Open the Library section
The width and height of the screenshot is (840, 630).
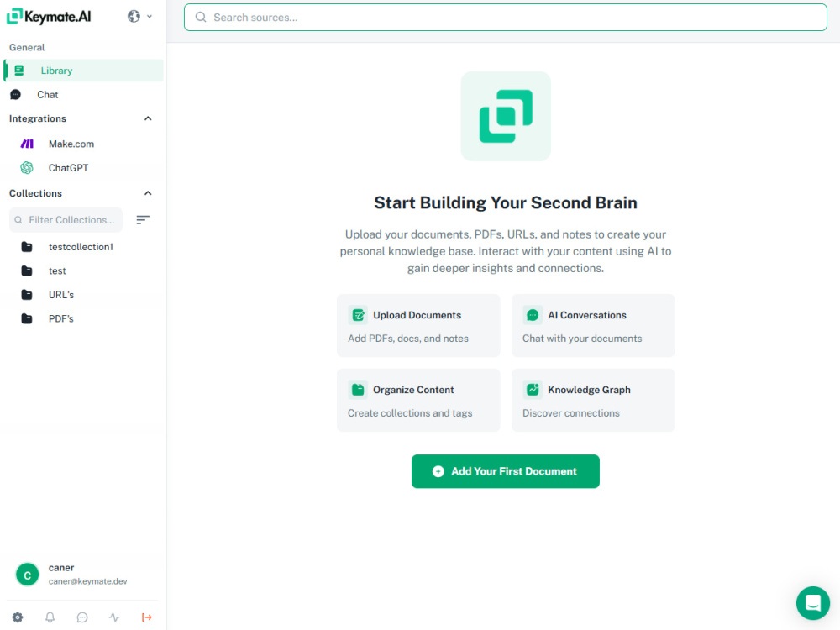[x=83, y=71]
